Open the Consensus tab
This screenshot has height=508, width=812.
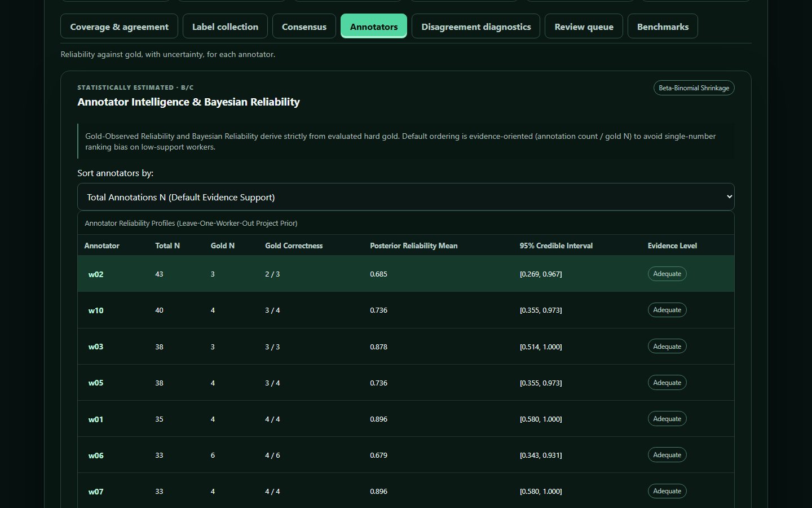point(304,27)
